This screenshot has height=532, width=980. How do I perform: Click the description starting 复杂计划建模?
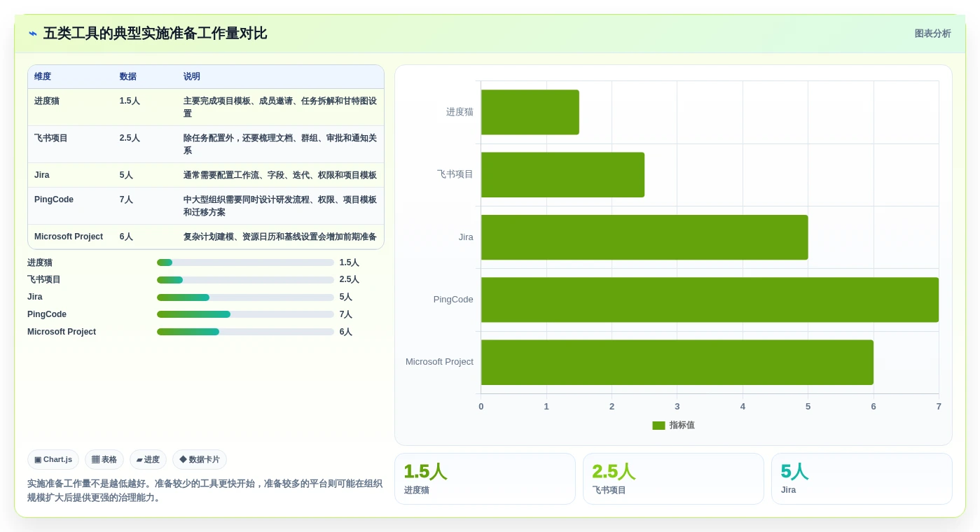[280, 237]
